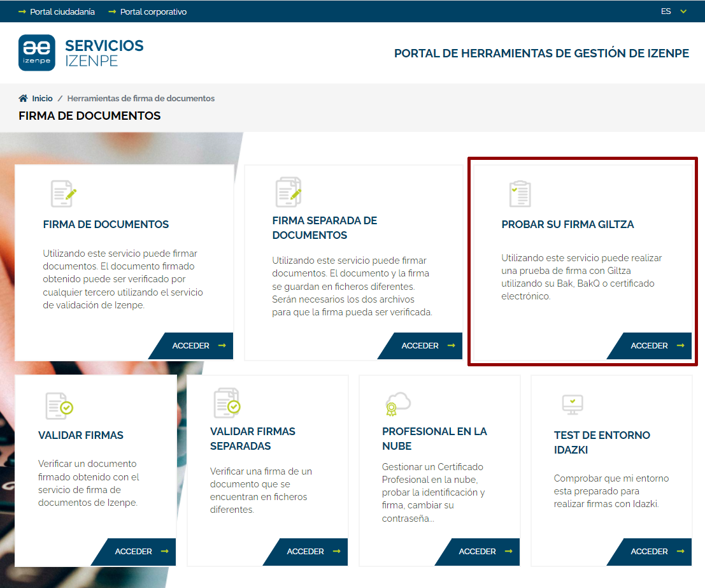The image size is (705, 588).
Task: Click the Izenpe logo icon
Action: coord(37,53)
